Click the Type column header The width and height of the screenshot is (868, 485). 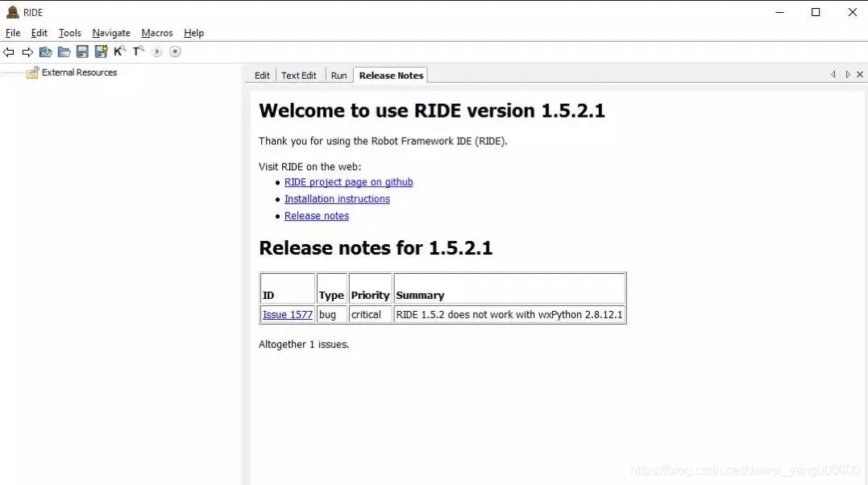click(331, 288)
